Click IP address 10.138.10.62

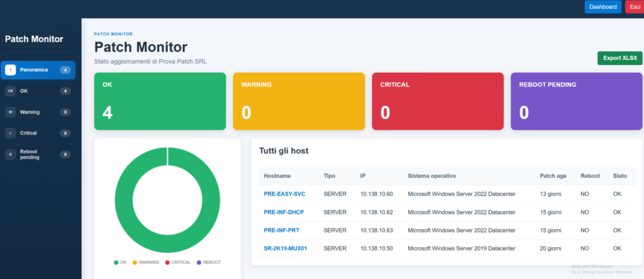click(377, 212)
